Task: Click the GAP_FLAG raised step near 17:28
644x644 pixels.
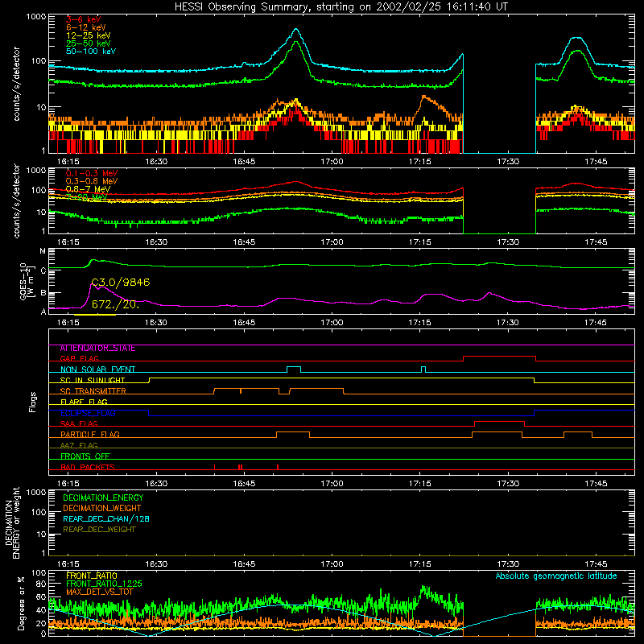Action: (x=499, y=356)
